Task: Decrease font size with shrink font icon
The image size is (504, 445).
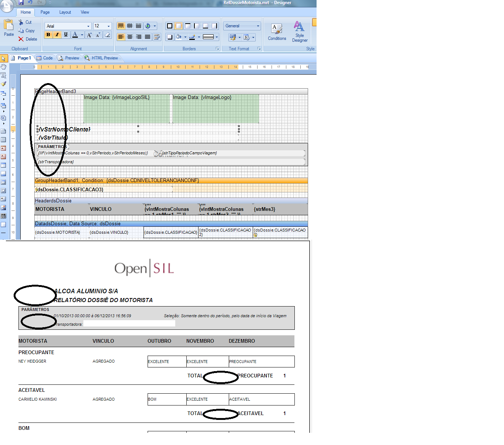Action: pos(98,35)
